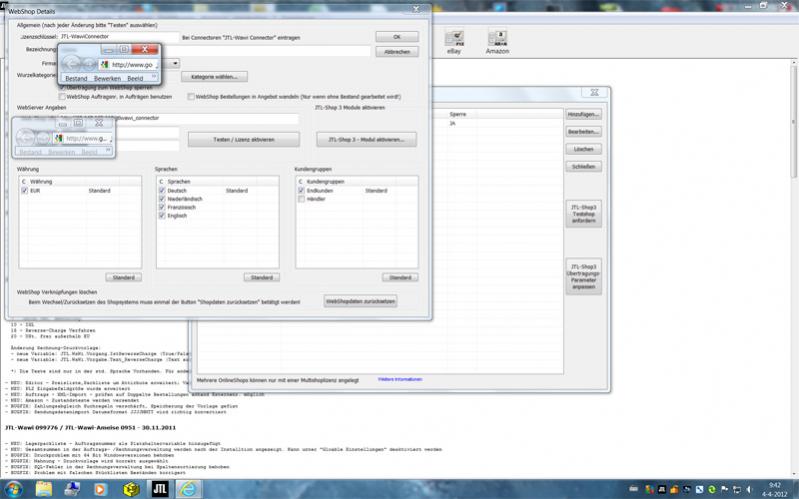799x499 pixels.
Task: Uncheck the Nederländisch language checkbox
Action: click(x=162, y=199)
